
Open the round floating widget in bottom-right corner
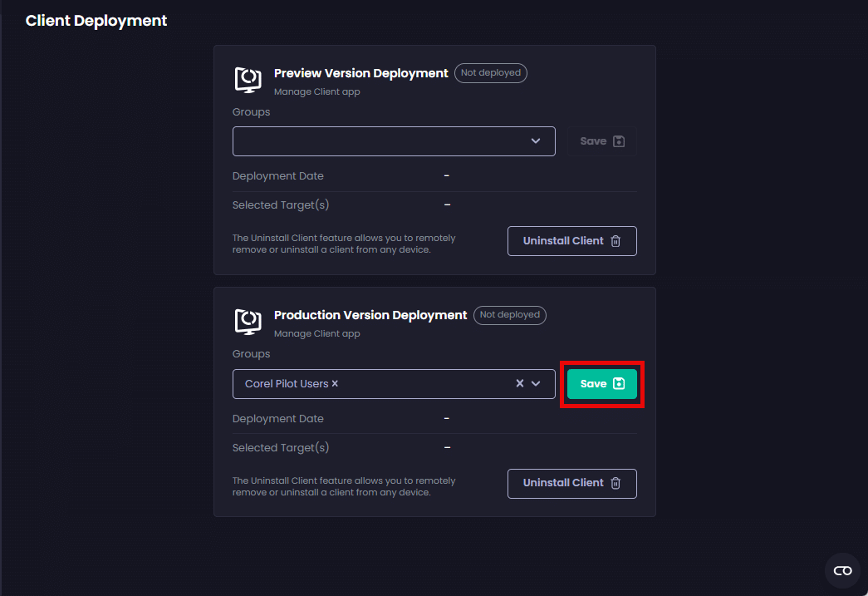(842, 570)
